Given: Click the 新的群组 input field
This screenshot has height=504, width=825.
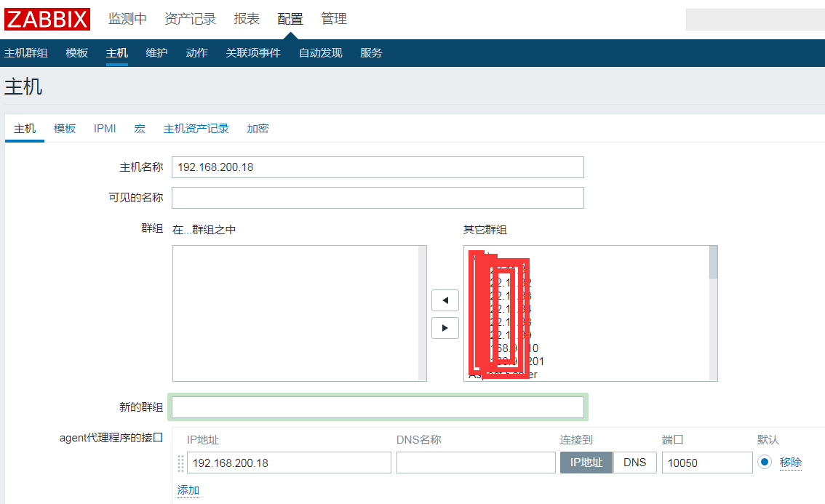Looking at the screenshot, I should tap(378, 407).
